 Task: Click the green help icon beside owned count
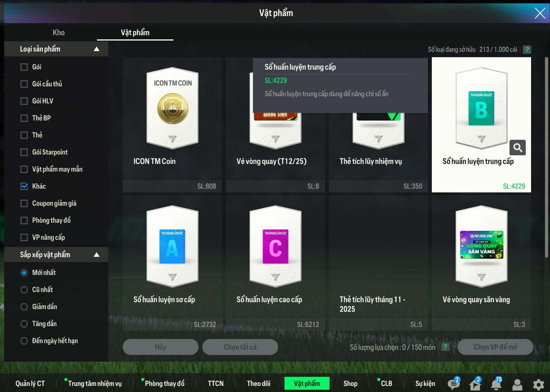click(x=527, y=50)
